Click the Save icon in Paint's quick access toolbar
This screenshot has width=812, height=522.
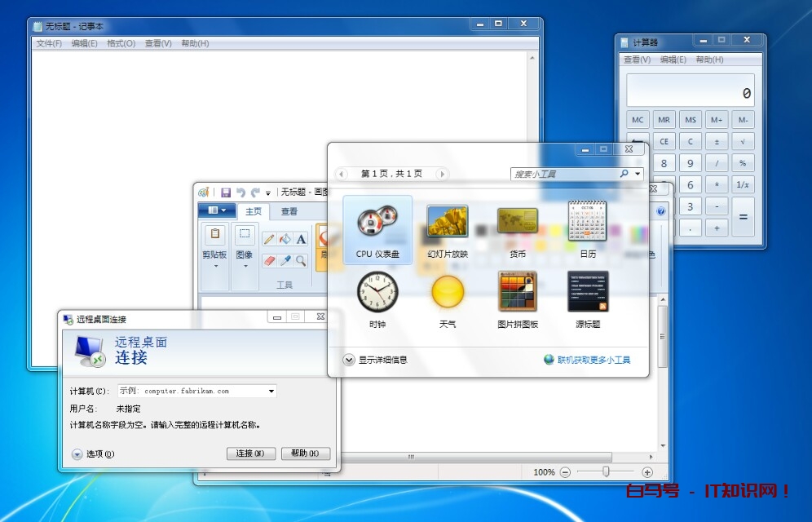point(226,192)
